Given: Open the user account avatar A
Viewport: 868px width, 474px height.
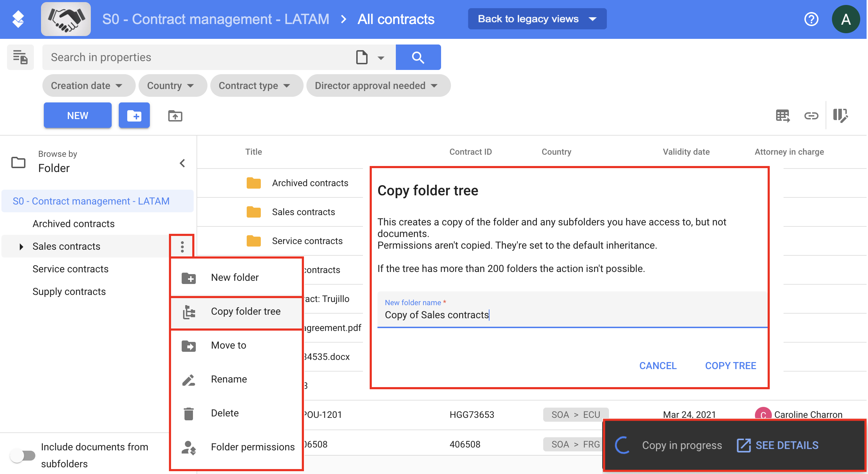Looking at the screenshot, I should [x=846, y=19].
